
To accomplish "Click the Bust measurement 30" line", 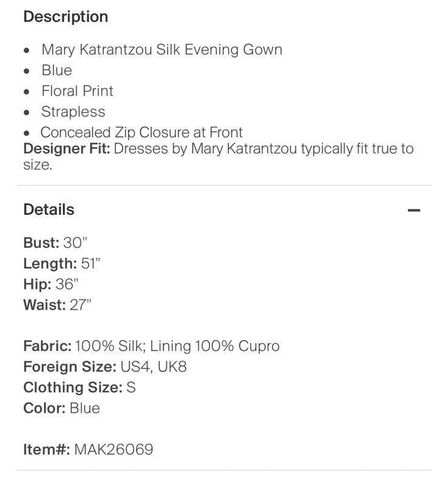I will 55,243.
